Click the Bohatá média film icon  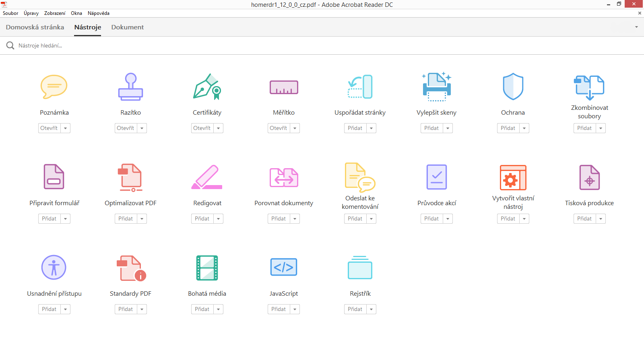pyautogui.click(x=207, y=268)
